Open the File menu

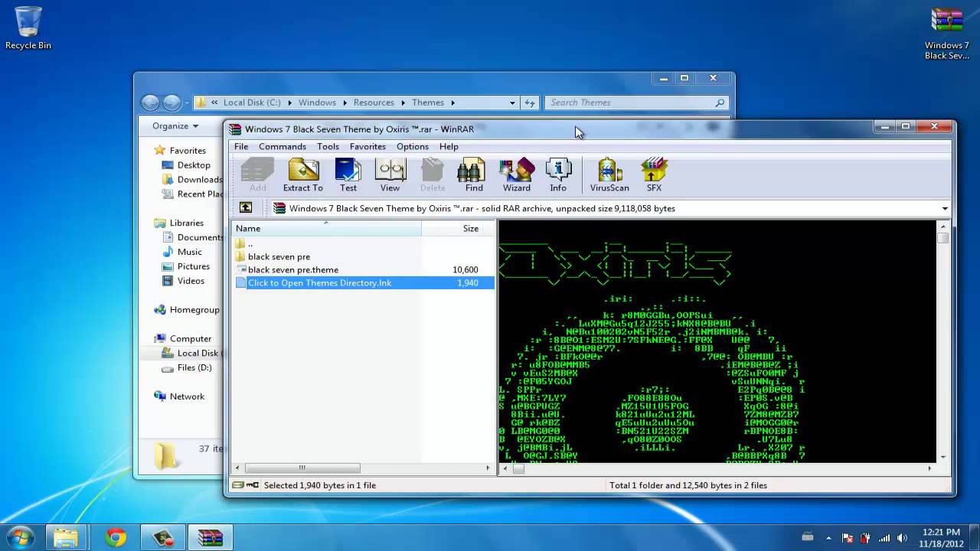click(241, 146)
